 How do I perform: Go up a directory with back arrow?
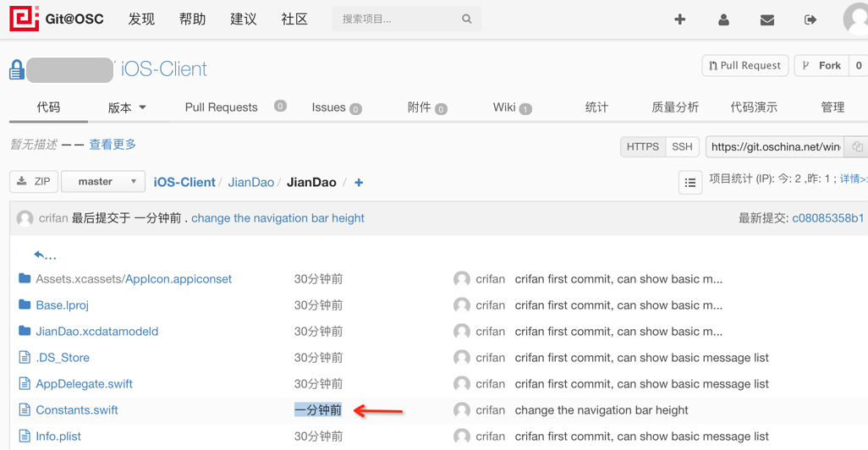tap(44, 255)
